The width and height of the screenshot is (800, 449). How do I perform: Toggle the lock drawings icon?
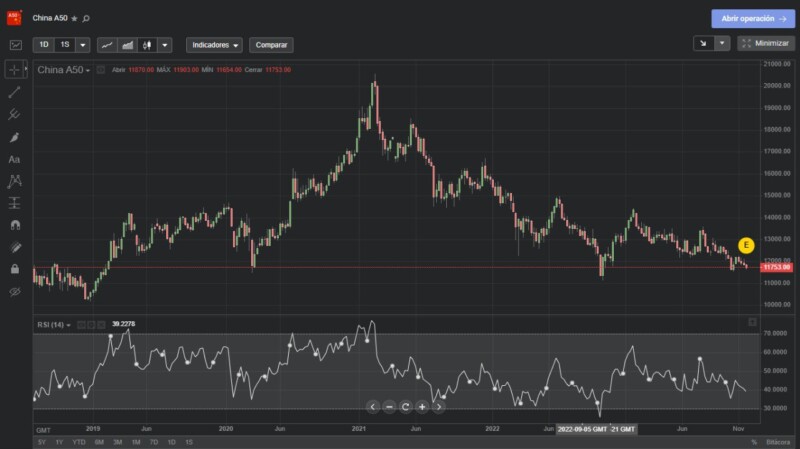15,269
